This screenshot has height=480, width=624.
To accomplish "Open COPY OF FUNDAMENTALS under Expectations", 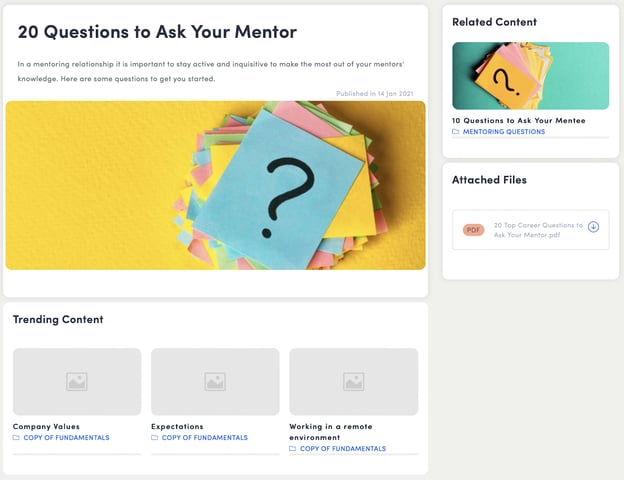I will [205, 437].
